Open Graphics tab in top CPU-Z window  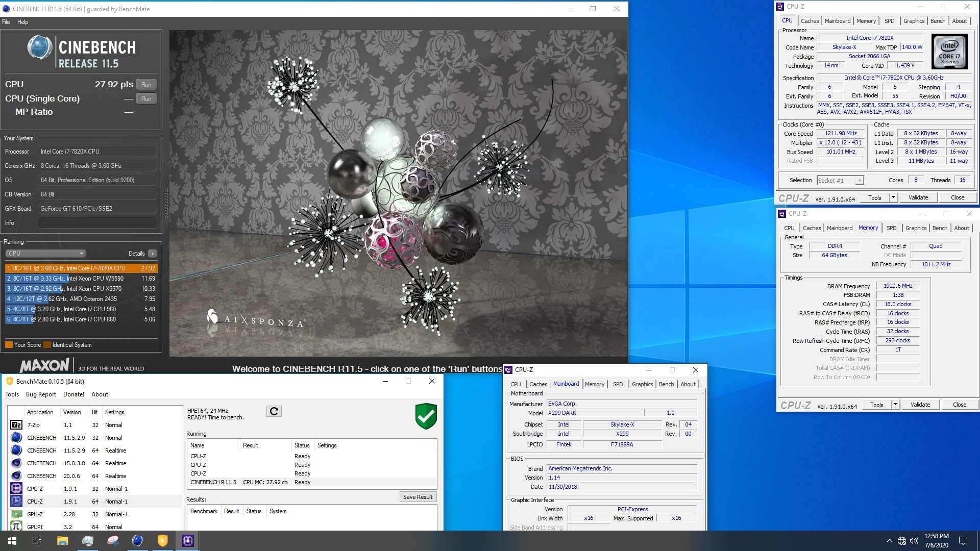pyautogui.click(x=914, y=21)
